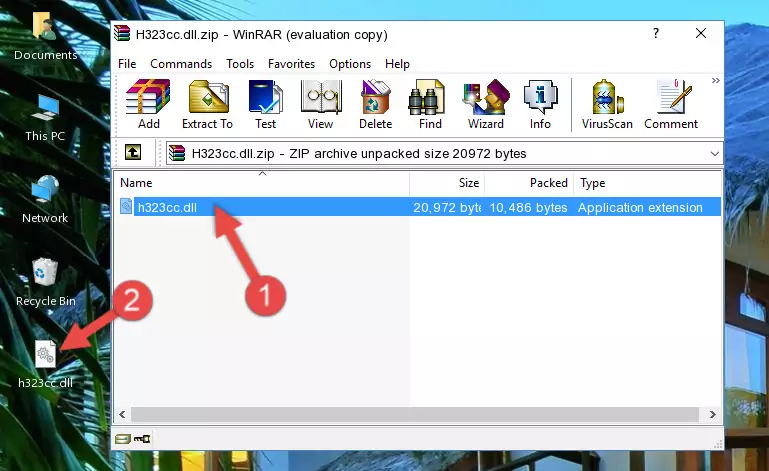769x471 pixels.
Task: Select the h323cc.dll file row
Action: [x=419, y=207]
